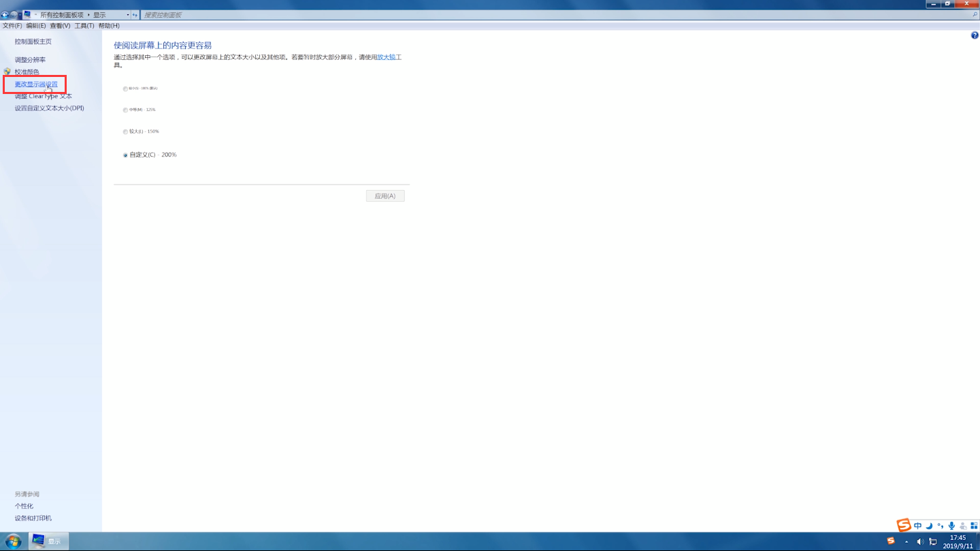Click the blue help question mark icon
The width and height of the screenshot is (980, 551).
975,35
